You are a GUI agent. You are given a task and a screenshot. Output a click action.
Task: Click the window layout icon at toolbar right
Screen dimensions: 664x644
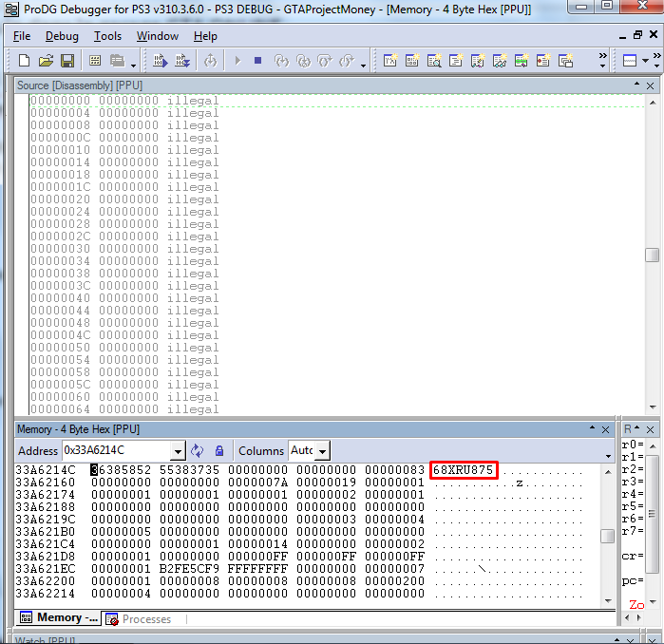click(630, 61)
